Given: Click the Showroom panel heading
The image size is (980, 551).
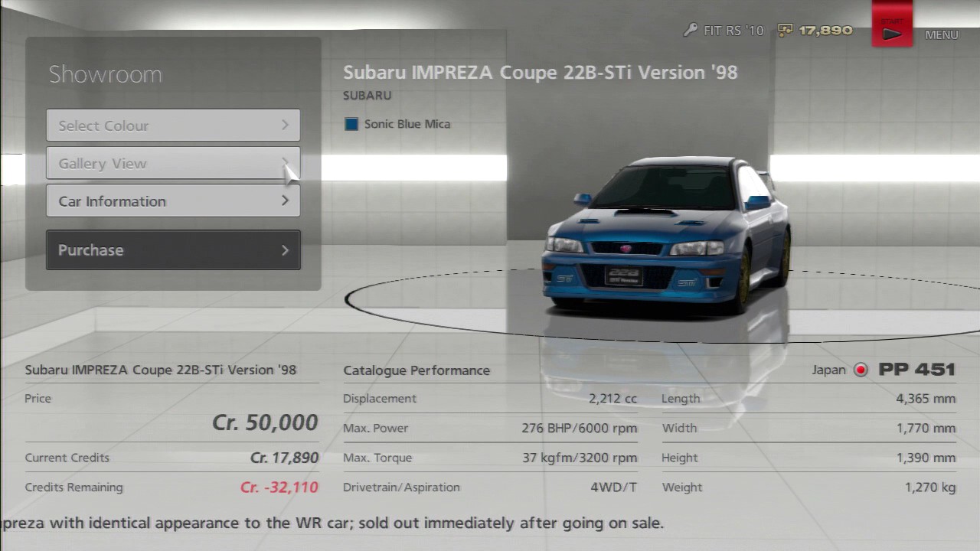Looking at the screenshot, I should tap(106, 74).
